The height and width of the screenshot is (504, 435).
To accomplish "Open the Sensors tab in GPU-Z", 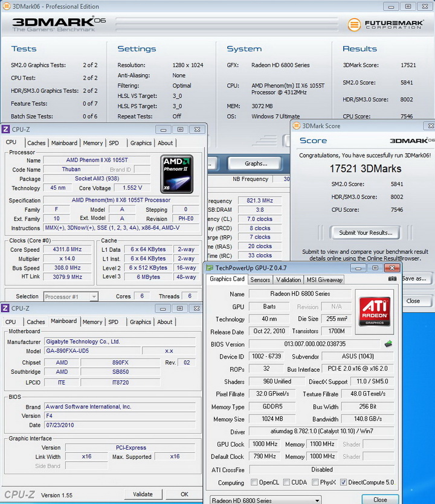I will pyautogui.click(x=260, y=279).
